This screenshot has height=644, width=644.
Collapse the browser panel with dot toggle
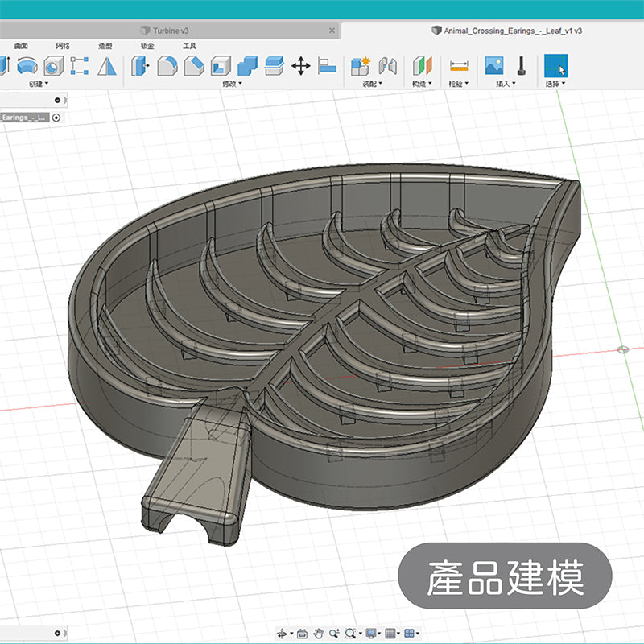coord(57,101)
